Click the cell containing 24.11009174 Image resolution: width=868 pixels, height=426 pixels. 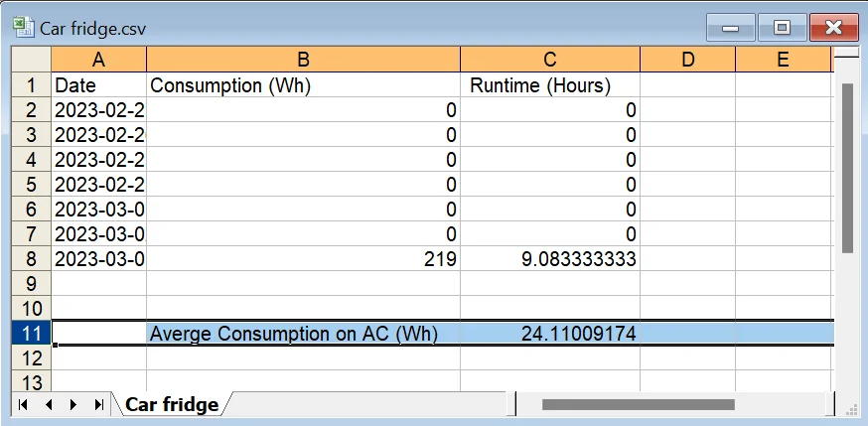tap(549, 334)
